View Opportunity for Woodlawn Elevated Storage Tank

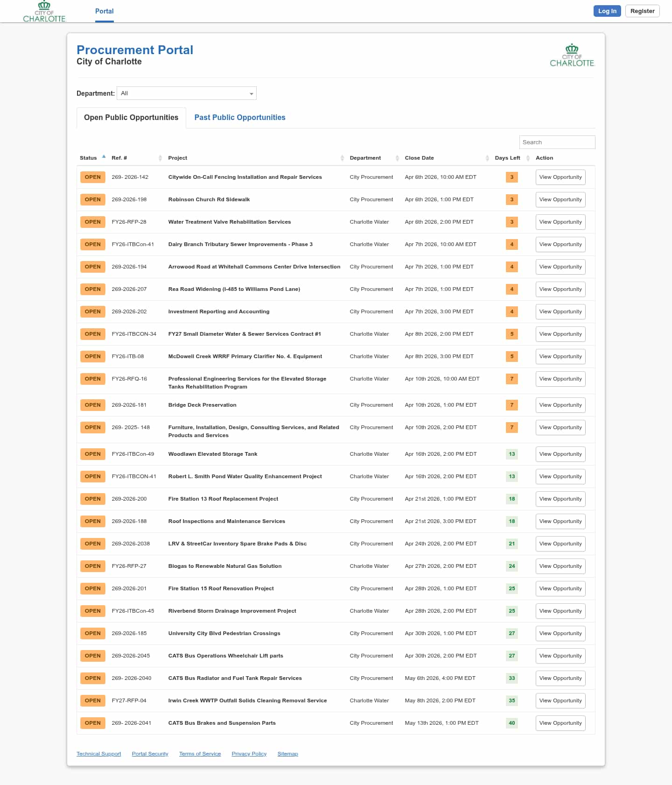[560, 454]
